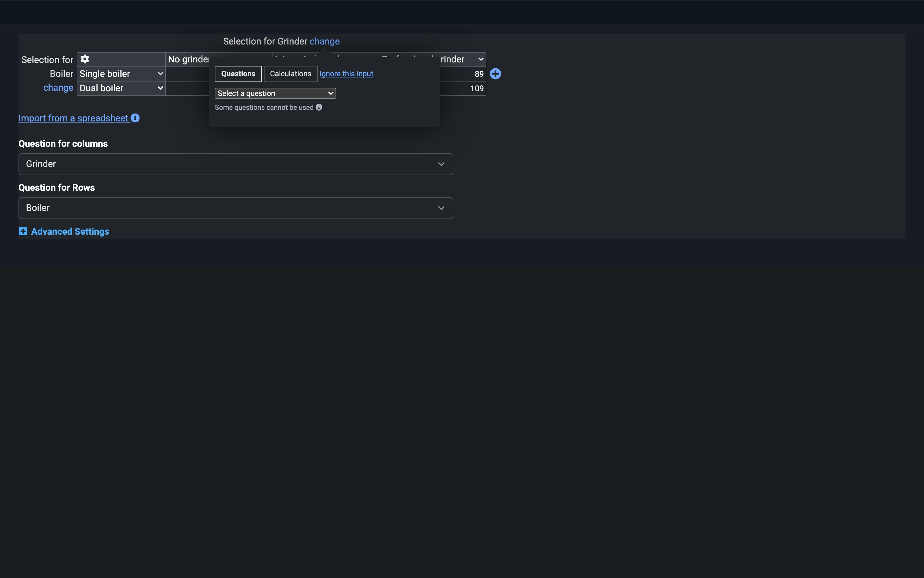Switch to the Calculations tab
This screenshot has width=924, height=578.
290,74
